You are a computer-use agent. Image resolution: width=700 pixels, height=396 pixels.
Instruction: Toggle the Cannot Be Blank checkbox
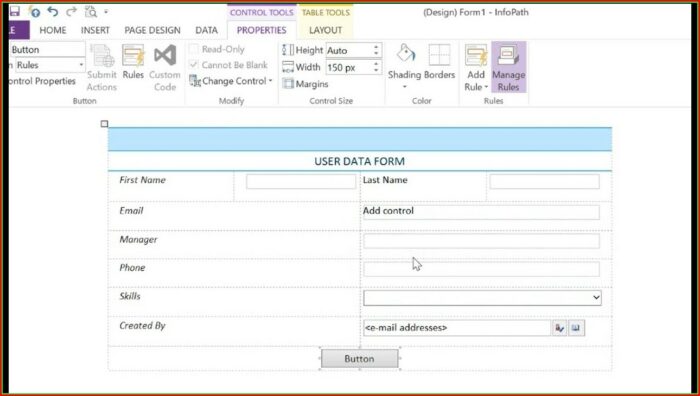pos(194,65)
